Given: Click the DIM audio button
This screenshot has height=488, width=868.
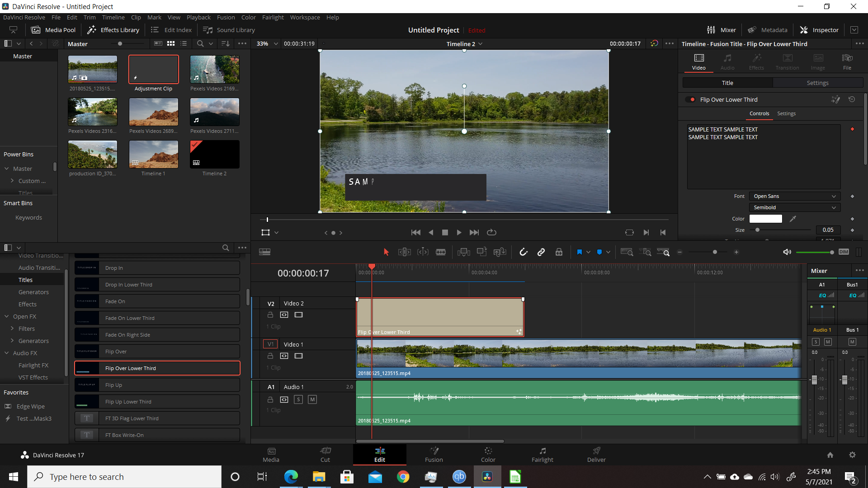Looking at the screenshot, I should click(844, 252).
